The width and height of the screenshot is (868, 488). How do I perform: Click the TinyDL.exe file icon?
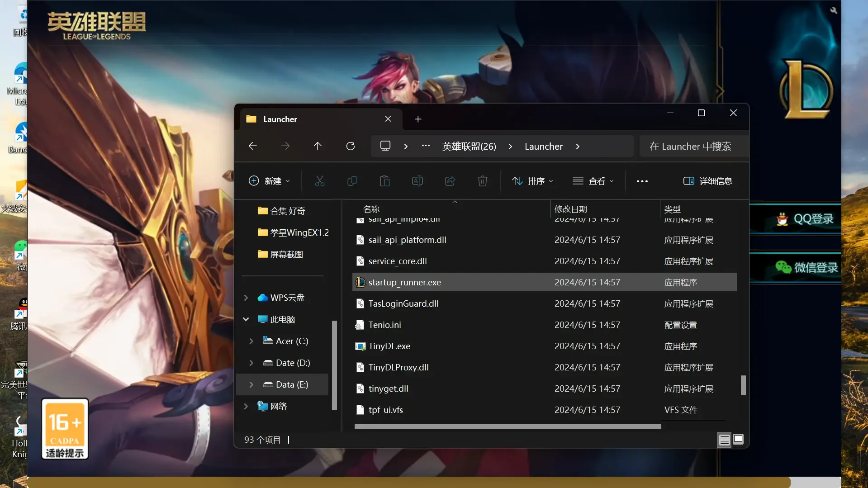tap(360, 346)
